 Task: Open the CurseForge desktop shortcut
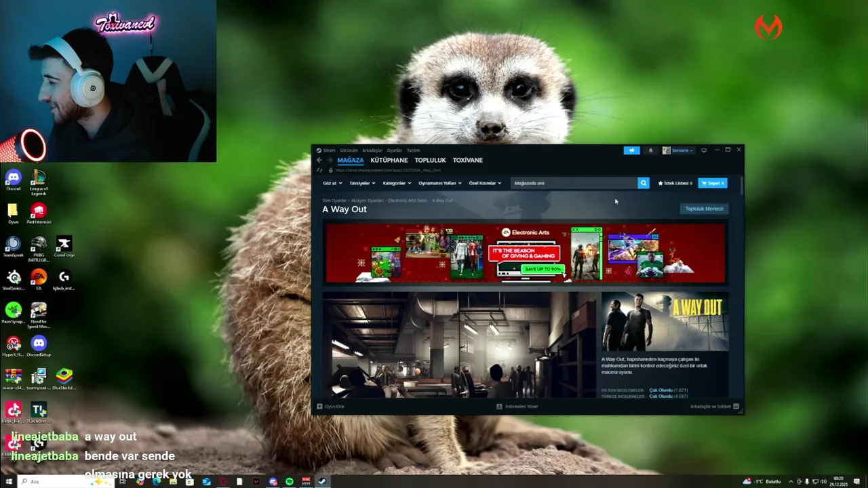(x=64, y=247)
